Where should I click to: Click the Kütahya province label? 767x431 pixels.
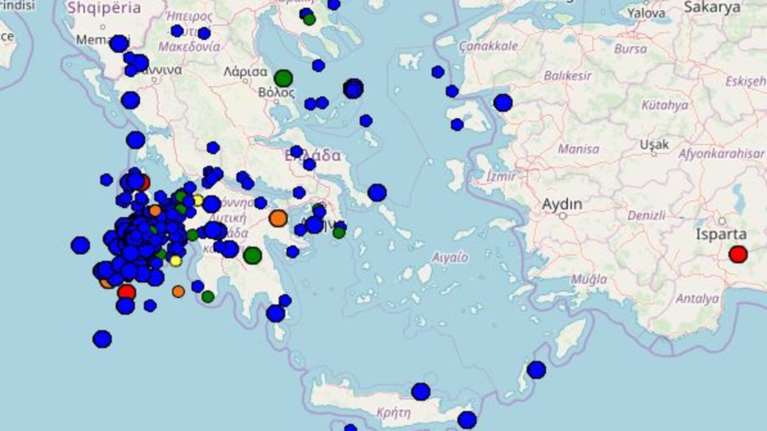tap(665, 105)
